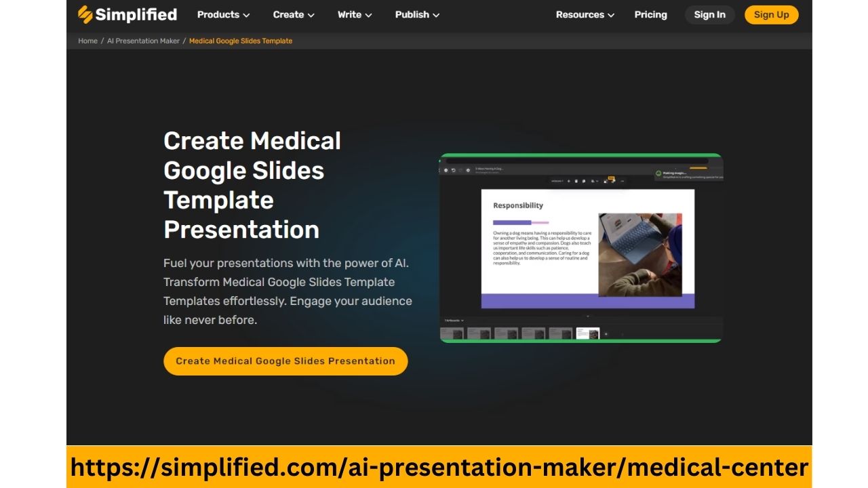Click the settings gear icon in preview
Viewport: 868px width, 488px height.
(x=468, y=170)
